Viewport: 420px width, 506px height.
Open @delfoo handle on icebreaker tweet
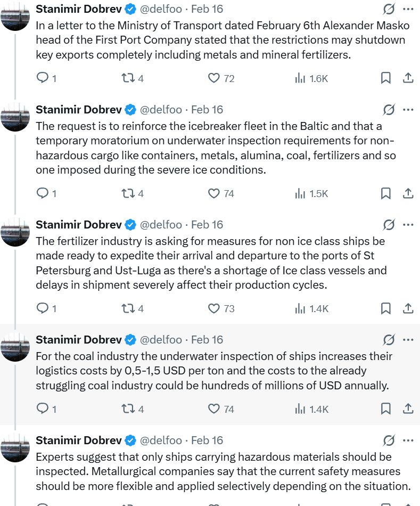[161, 110]
